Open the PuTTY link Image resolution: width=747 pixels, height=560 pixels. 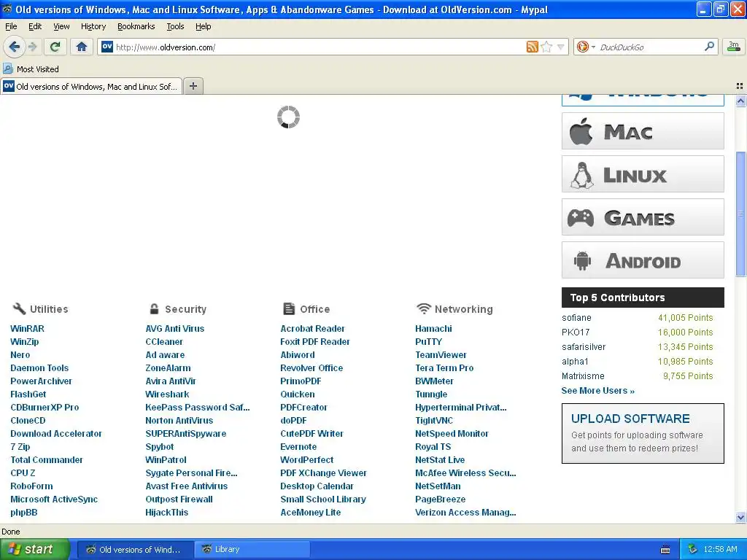[x=428, y=341]
